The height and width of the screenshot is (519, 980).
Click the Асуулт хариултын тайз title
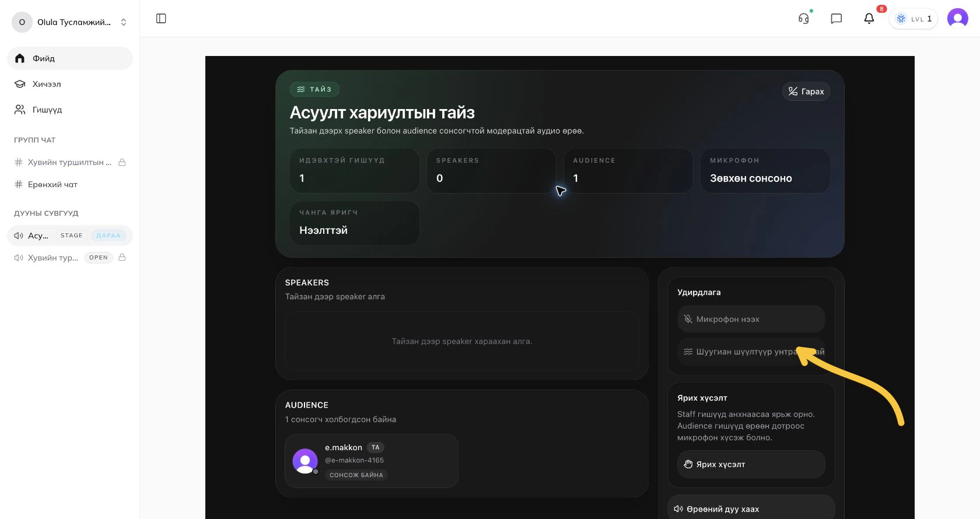tap(382, 113)
